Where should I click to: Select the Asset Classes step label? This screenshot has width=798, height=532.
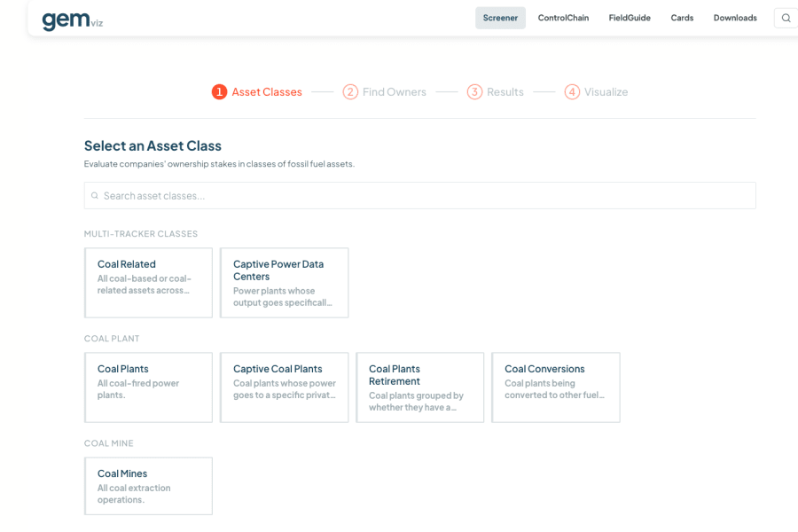[x=267, y=92]
